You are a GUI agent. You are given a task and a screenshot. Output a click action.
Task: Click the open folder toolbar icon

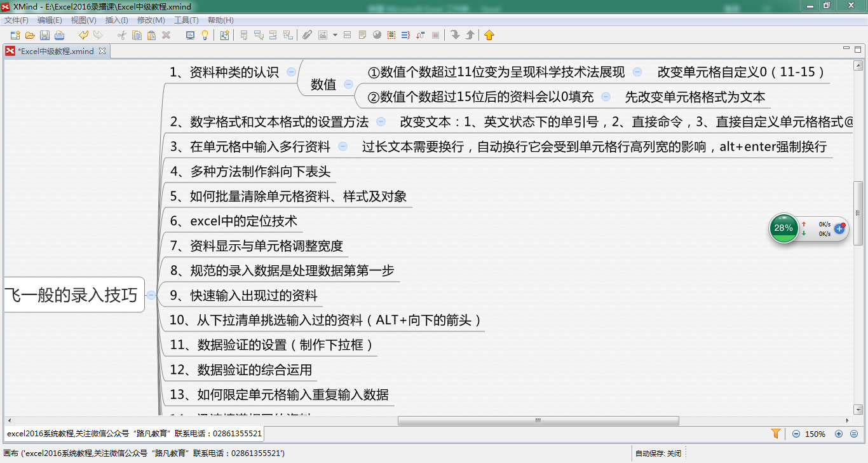30,35
